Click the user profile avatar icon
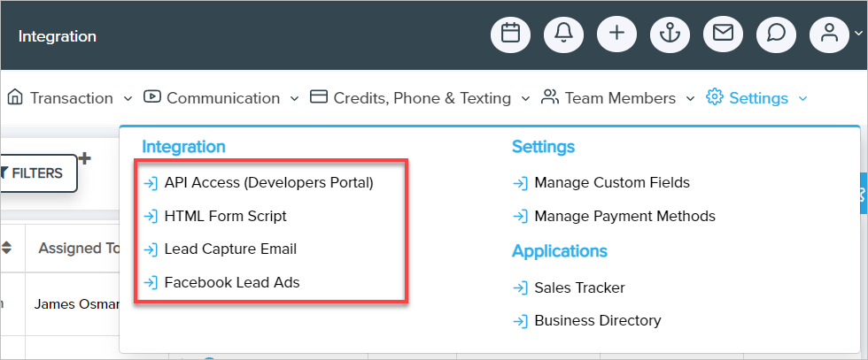The height and width of the screenshot is (360, 868). click(829, 34)
